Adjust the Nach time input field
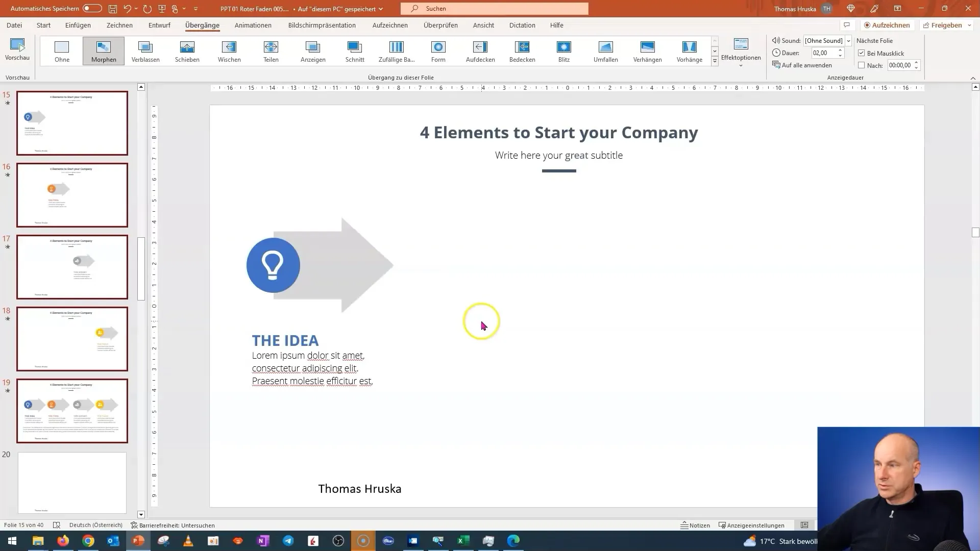The width and height of the screenshot is (980, 551). tap(900, 65)
